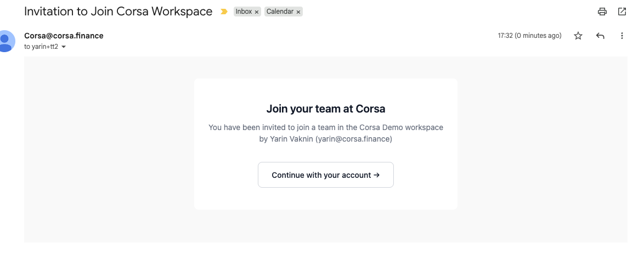This screenshot has width=644, height=253.
Task: Print the email using the printer icon
Action: 602,12
